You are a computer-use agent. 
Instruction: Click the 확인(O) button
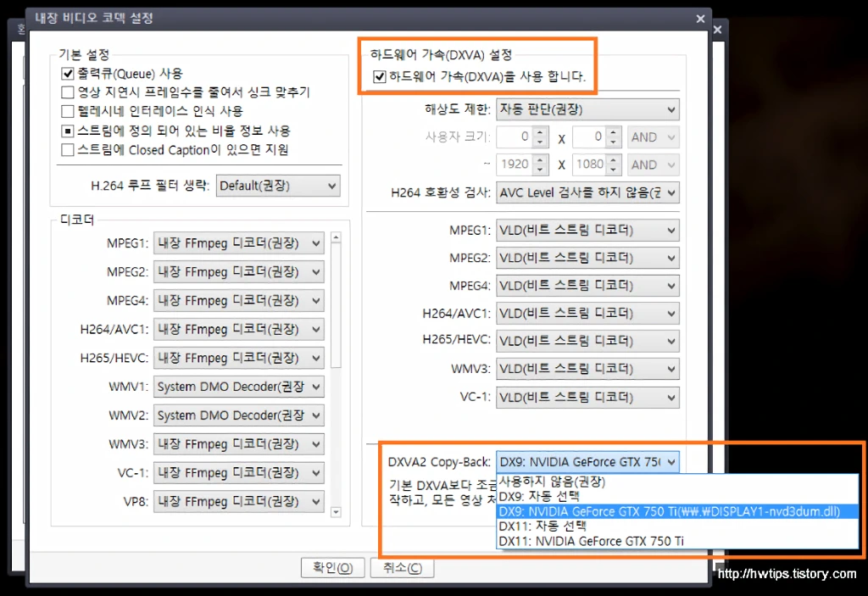[x=332, y=568]
